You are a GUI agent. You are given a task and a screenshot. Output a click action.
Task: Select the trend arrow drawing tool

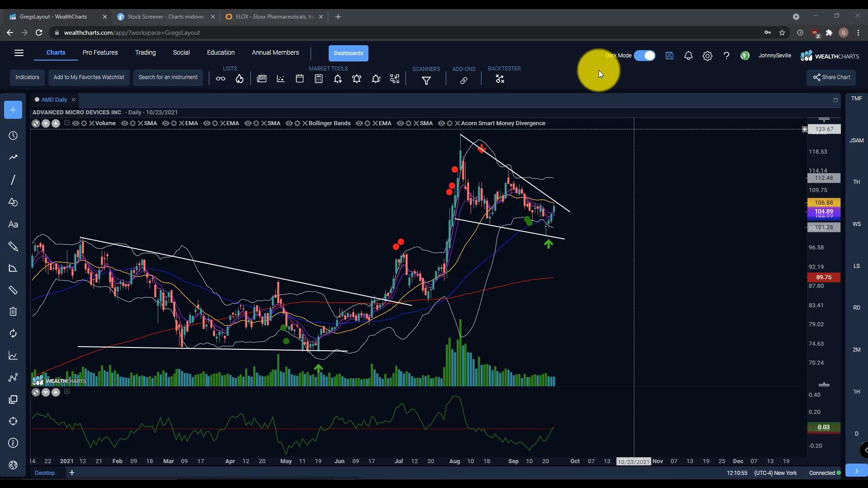[13, 157]
